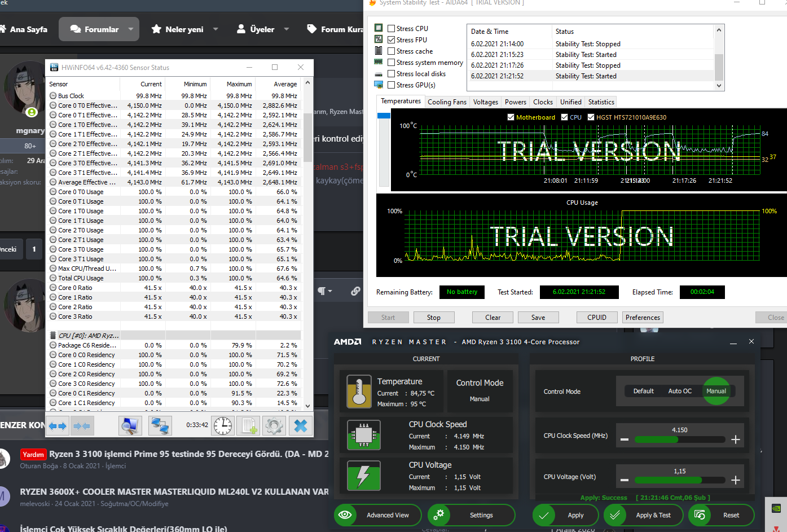This screenshot has height=532, width=787.
Task: Expand the Forumlar dropdown arrow
Action: [x=131, y=29]
